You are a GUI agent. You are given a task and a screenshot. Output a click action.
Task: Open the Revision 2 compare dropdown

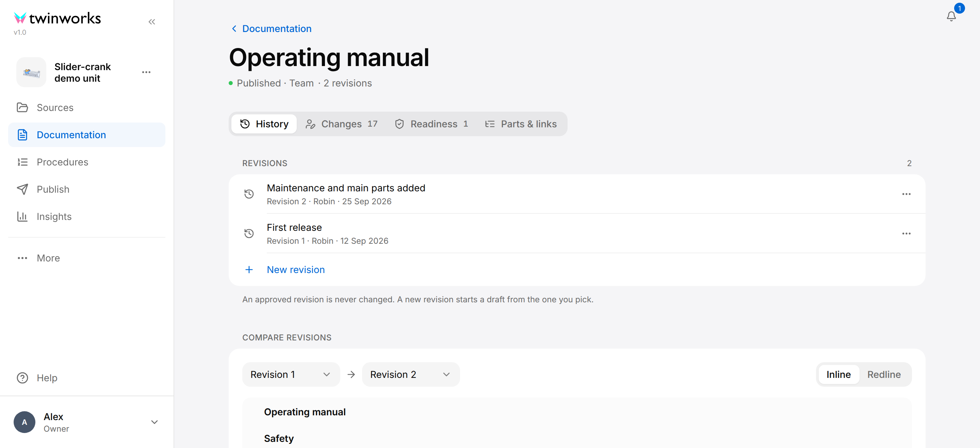tap(410, 374)
